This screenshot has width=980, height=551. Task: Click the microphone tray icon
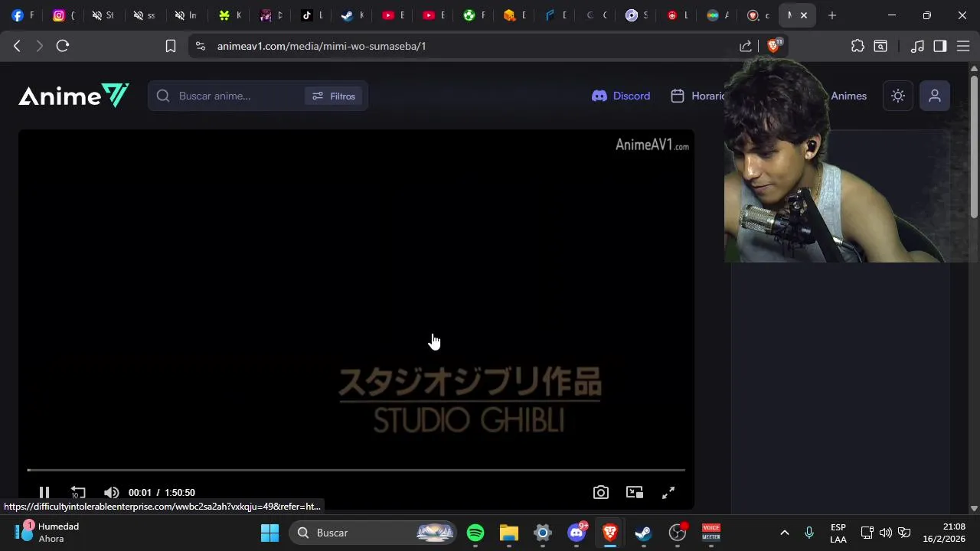(x=809, y=533)
